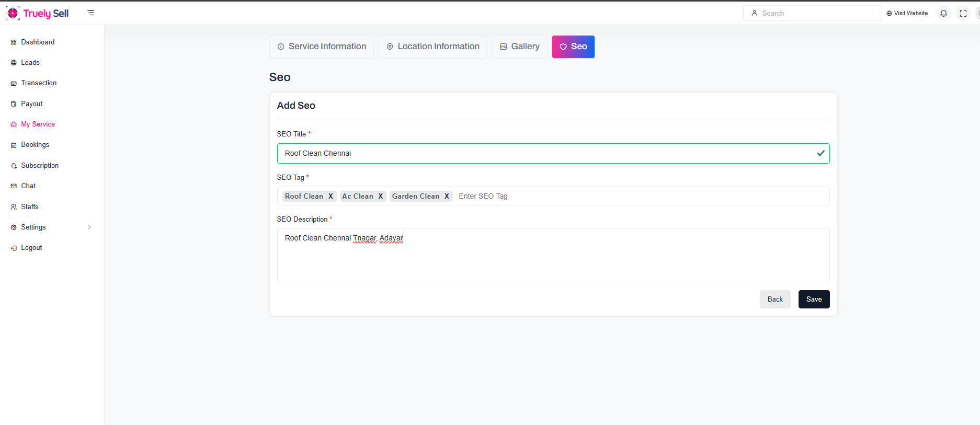Open the Visit Website link
980x425 pixels.
(x=907, y=14)
